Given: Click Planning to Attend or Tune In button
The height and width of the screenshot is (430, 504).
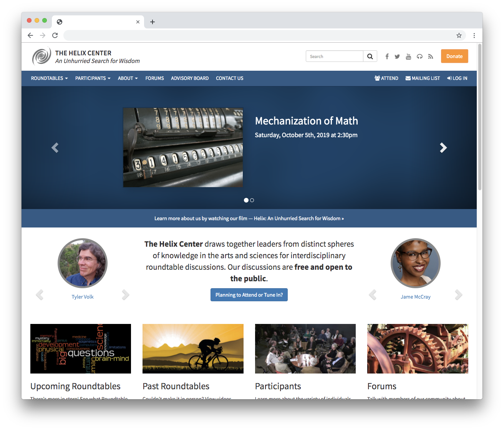Looking at the screenshot, I should pos(249,295).
